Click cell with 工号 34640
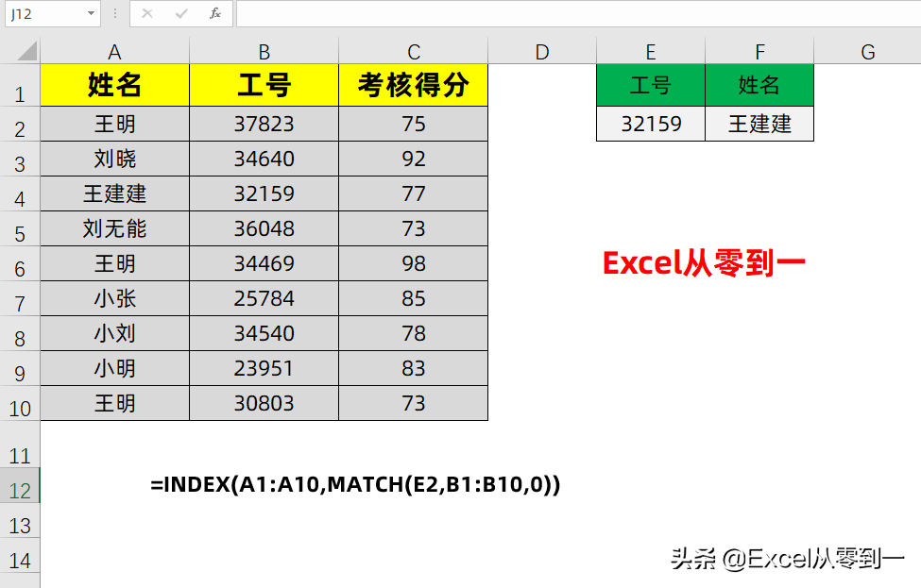This screenshot has height=588, width=921. coord(264,159)
